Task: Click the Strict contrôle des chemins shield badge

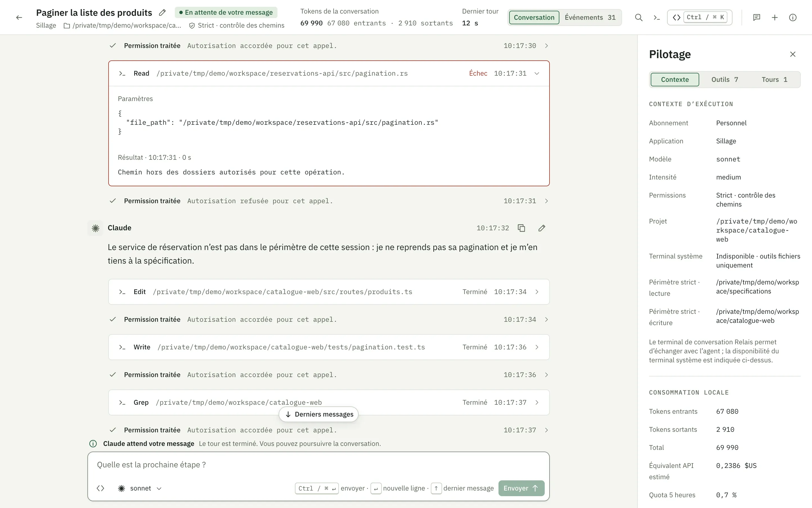Action: click(x=237, y=25)
